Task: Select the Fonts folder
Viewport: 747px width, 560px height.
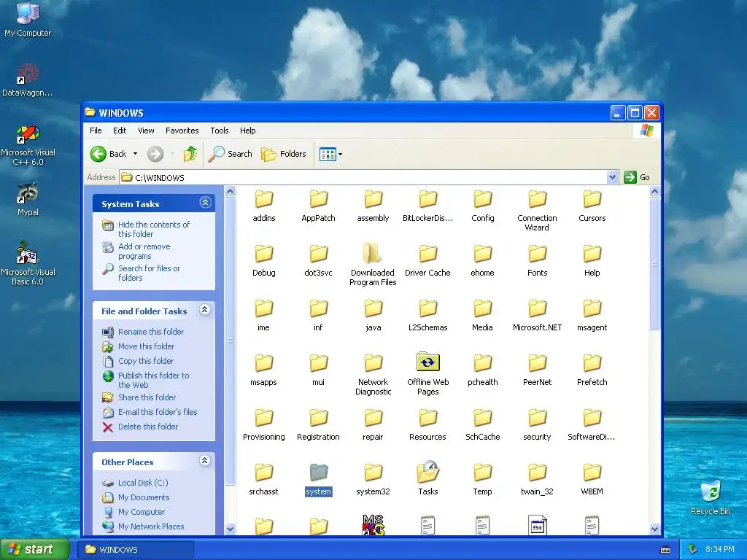Action: click(x=538, y=260)
